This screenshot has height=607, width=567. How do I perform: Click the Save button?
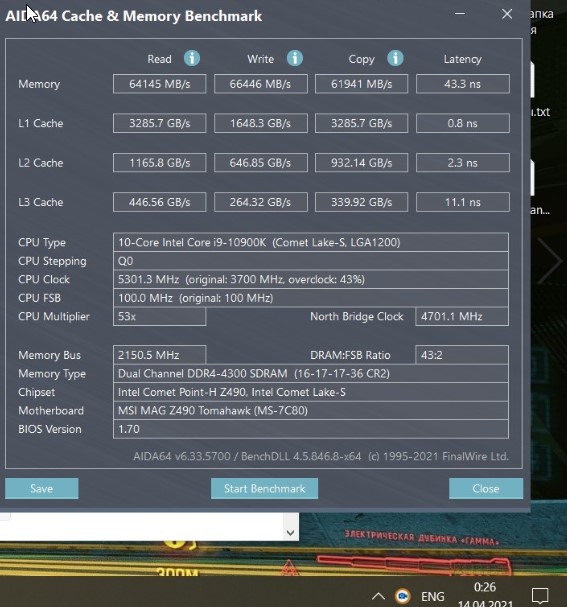pos(42,489)
